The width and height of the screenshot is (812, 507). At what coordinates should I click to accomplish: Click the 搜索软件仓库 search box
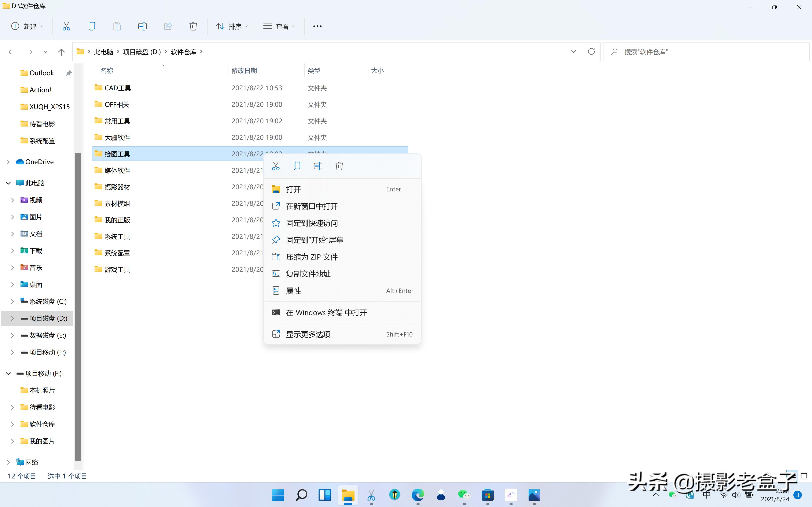tap(687, 52)
